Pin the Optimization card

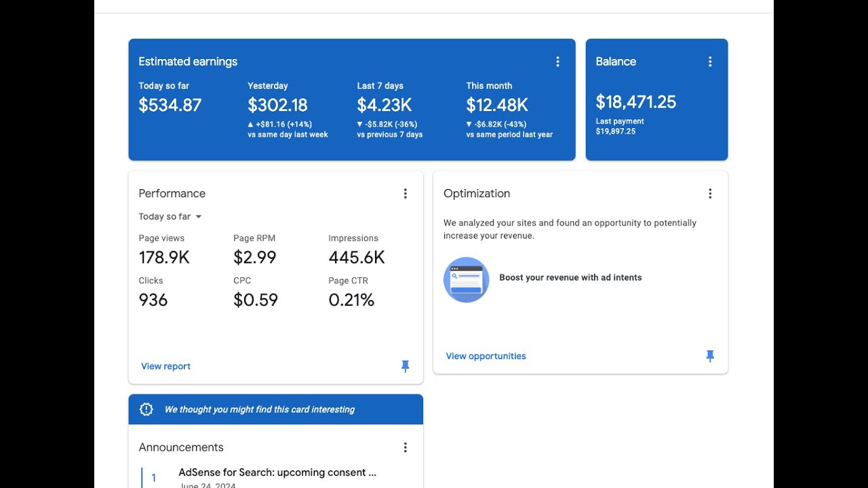[710, 356]
